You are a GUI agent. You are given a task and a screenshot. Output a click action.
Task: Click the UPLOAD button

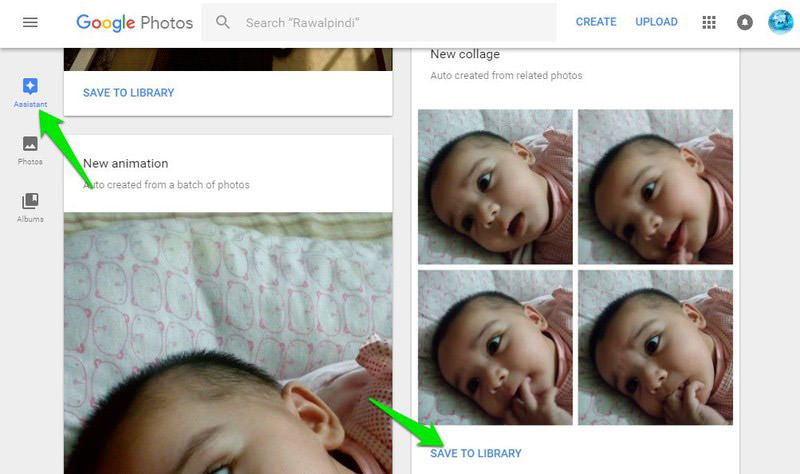[656, 22]
